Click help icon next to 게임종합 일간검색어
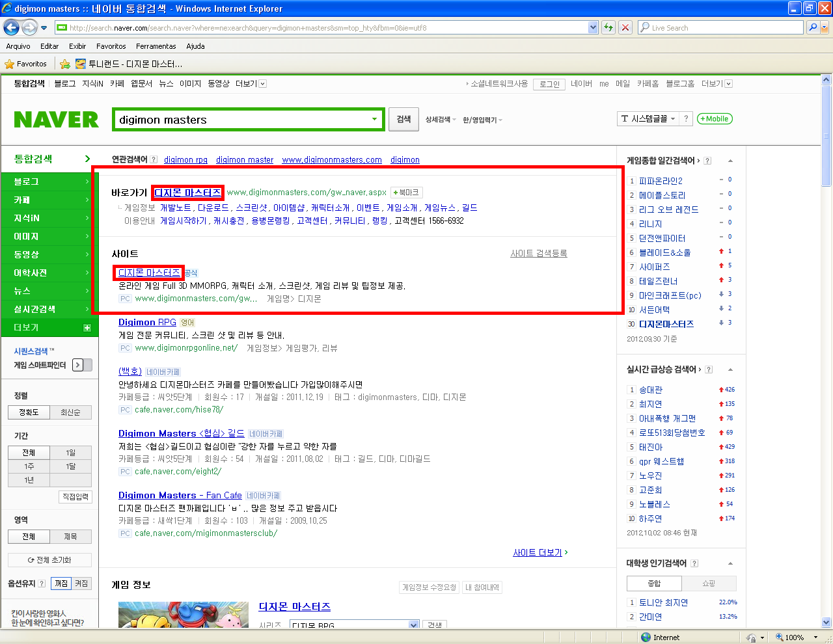This screenshot has width=833, height=644. (x=707, y=161)
